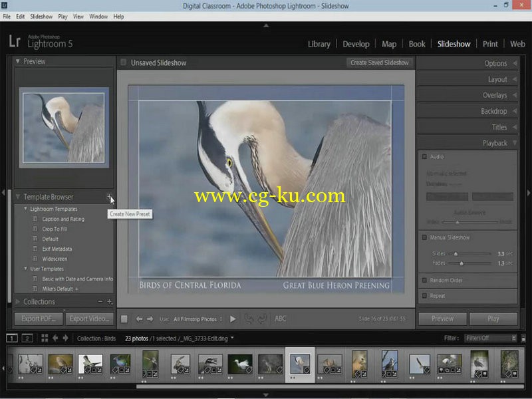
Task: Go forward using filmstrip bar right arrow
Action: [65, 338]
